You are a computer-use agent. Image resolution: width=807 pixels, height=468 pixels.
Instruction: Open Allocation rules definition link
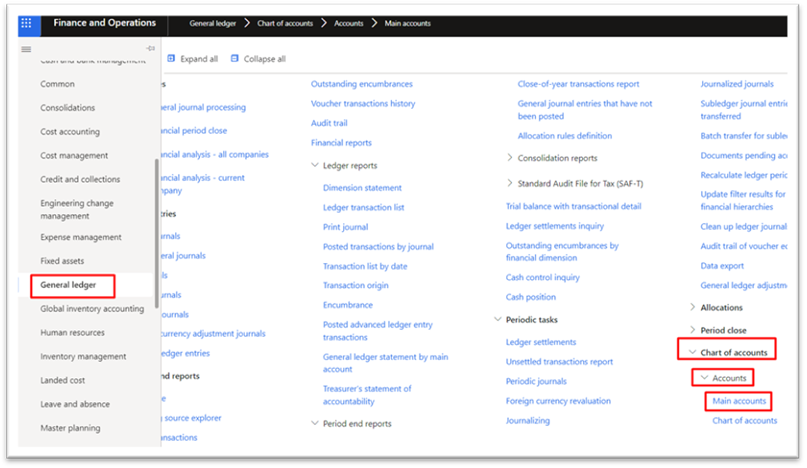[565, 136]
